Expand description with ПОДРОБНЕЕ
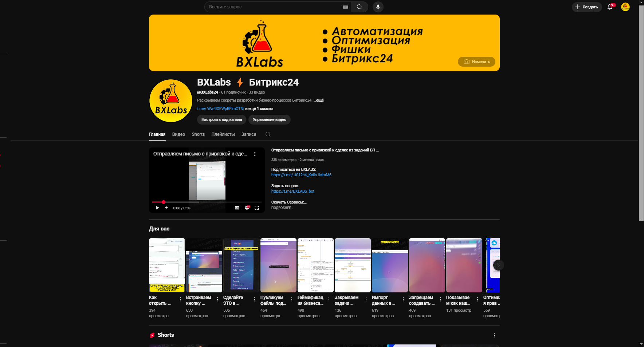Viewport: 644px width, 347px height. (x=282, y=208)
